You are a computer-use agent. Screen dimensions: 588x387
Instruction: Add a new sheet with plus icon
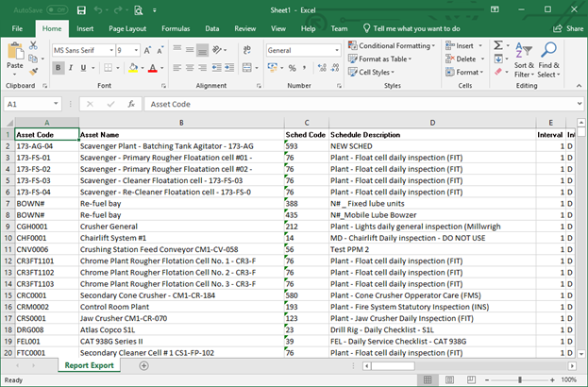(x=144, y=365)
